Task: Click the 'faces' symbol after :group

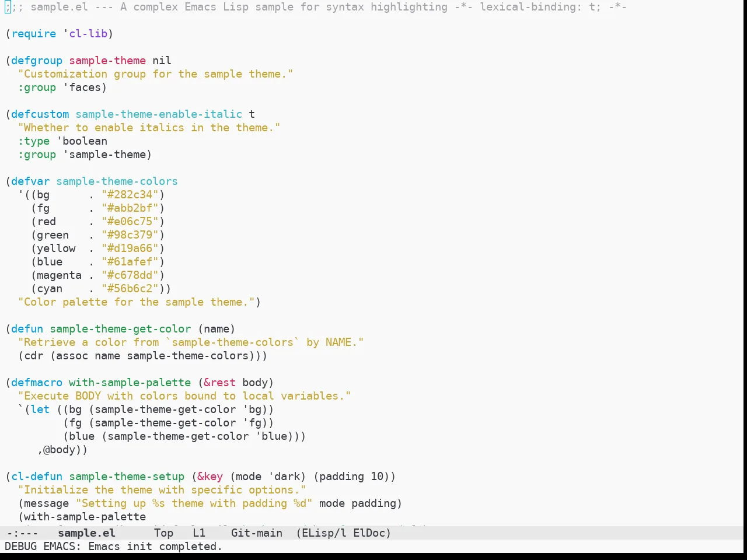Action: (x=85, y=87)
